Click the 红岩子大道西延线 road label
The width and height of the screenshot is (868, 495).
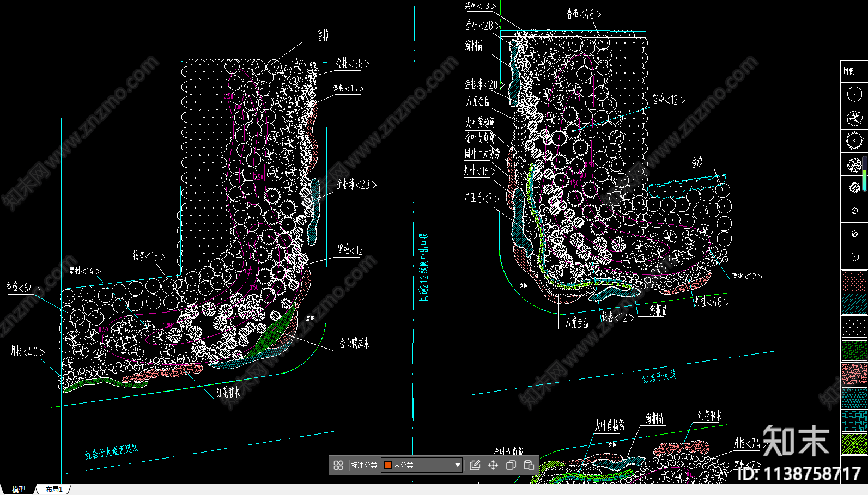(x=112, y=451)
